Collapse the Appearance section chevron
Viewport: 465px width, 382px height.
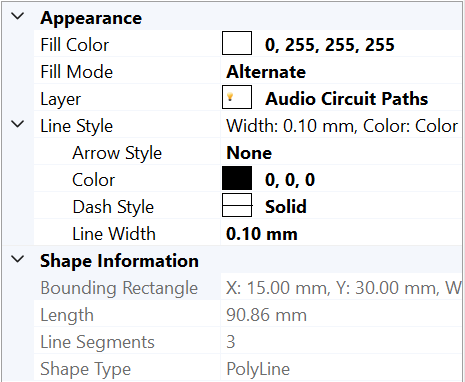18,16
